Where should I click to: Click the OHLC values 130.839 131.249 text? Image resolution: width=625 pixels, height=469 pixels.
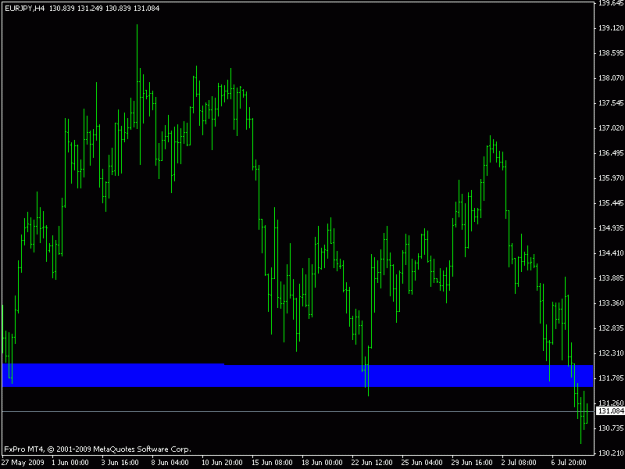76,8
